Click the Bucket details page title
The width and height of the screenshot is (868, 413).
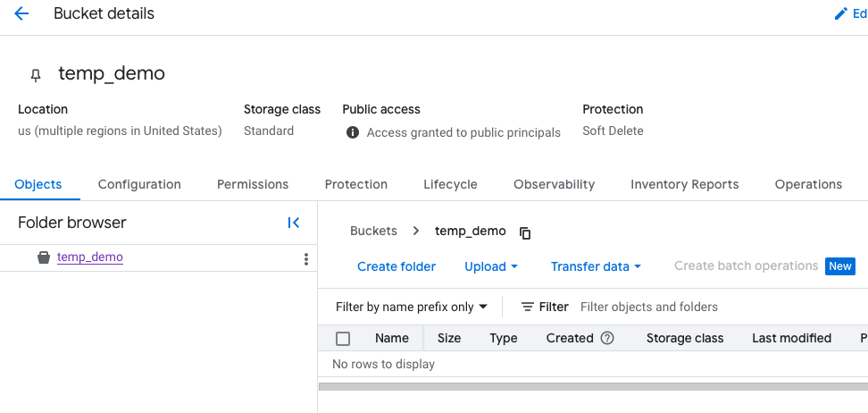click(x=104, y=13)
